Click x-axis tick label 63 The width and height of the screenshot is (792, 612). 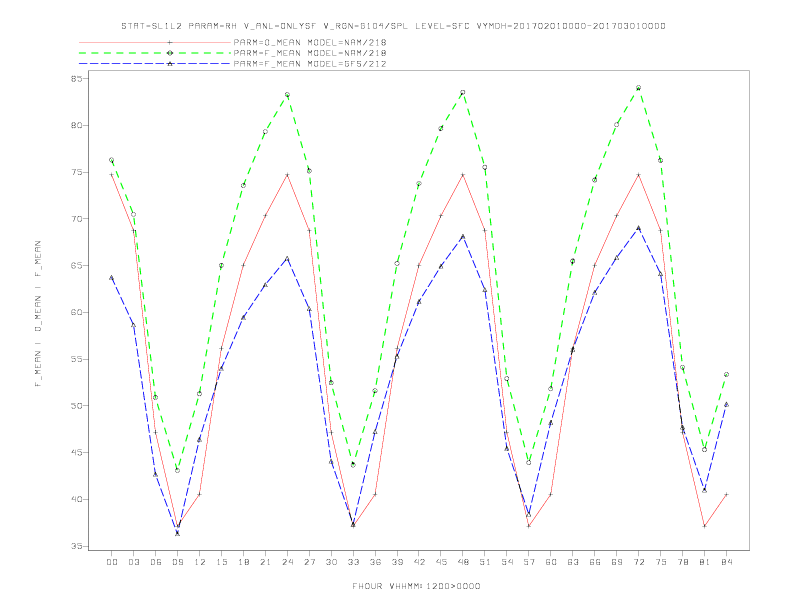coord(573,562)
